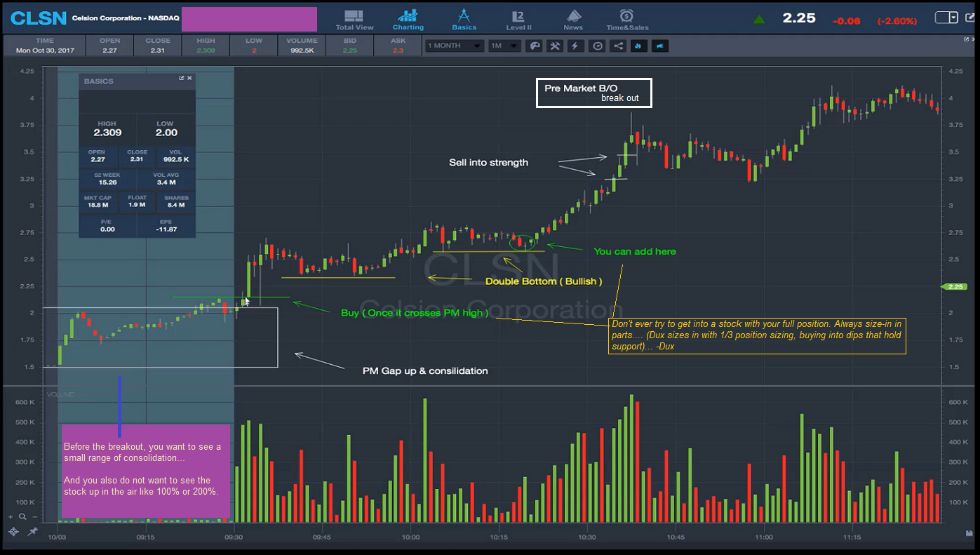The width and height of the screenshot is (980, 555).
Task: Open the Time&Sales tab
Action: [x=627, y=20]
